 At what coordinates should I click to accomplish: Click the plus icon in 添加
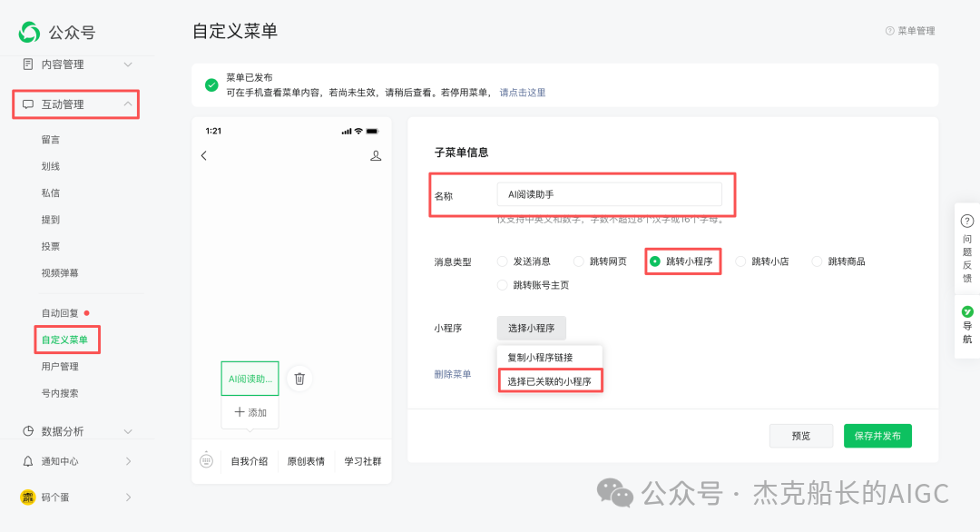point(240,412)
